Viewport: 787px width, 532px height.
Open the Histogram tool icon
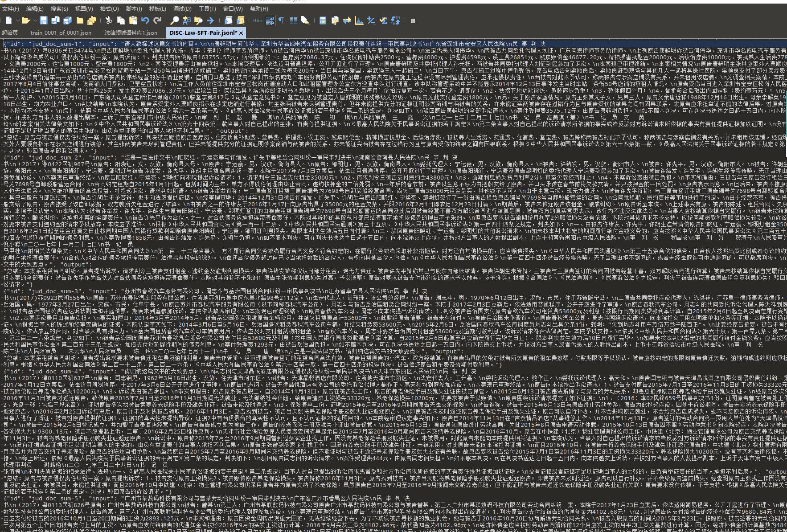point(359,20)
